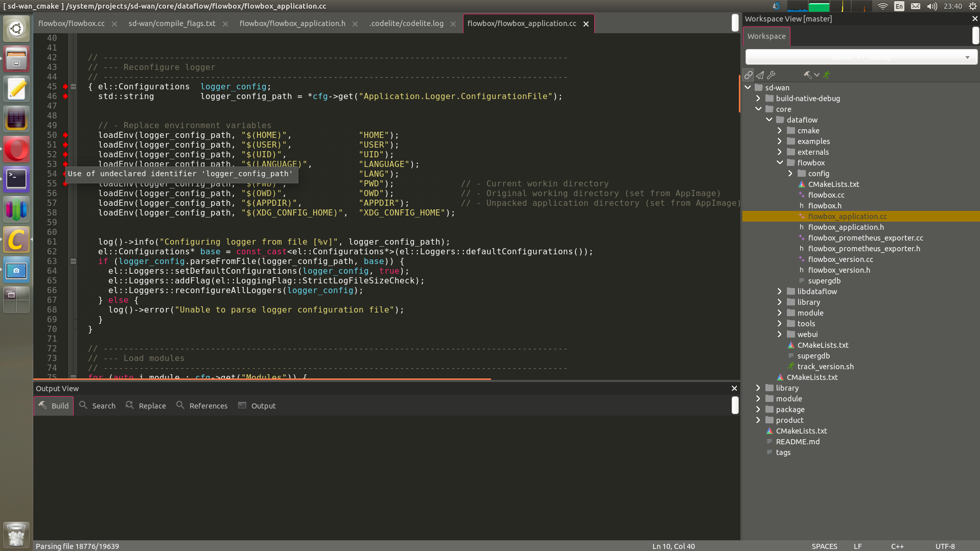Build the project using the hammer icon
The width and height of the screenshot is (980, 551).
808,75
